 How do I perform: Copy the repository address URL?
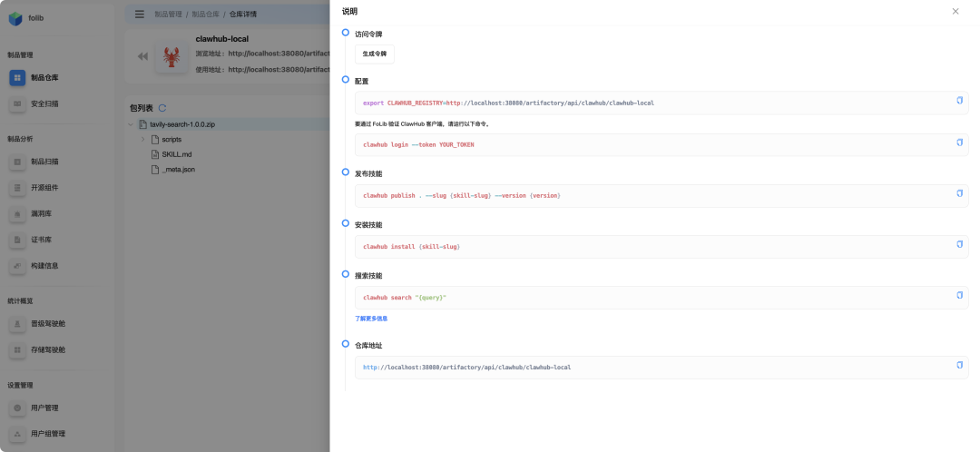pos(959,365)
